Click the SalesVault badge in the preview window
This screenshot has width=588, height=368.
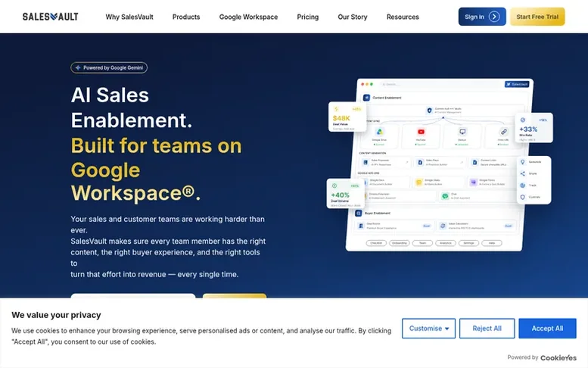pyautogui.click(x=517, y=84)
